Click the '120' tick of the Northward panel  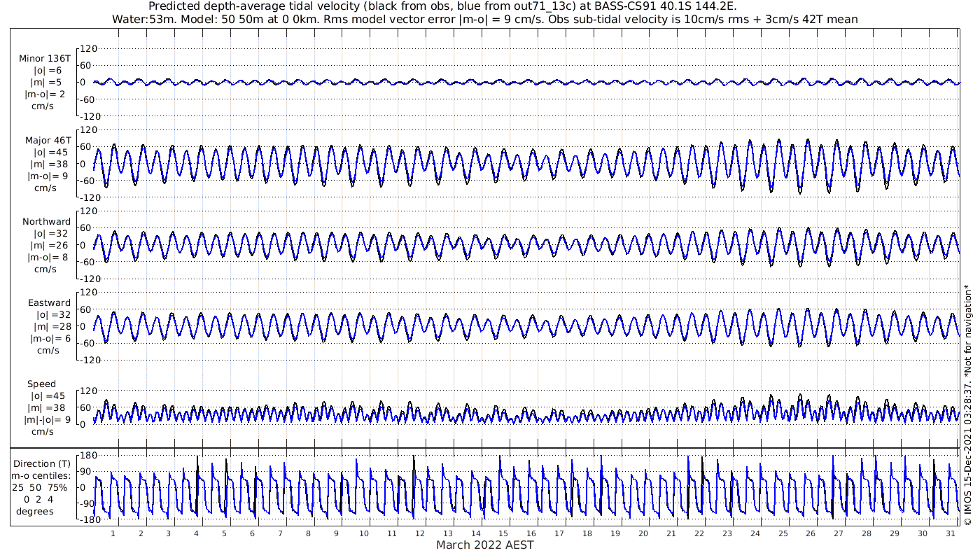[89, 211]
